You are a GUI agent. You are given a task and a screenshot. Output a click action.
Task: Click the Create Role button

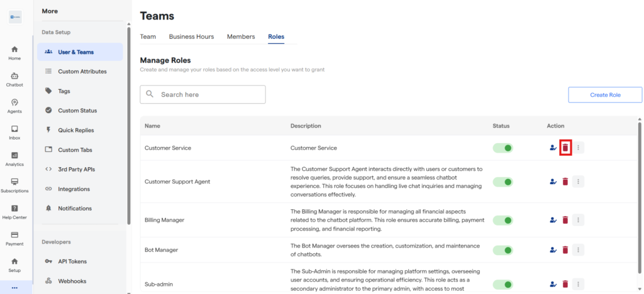click(605, 95)
